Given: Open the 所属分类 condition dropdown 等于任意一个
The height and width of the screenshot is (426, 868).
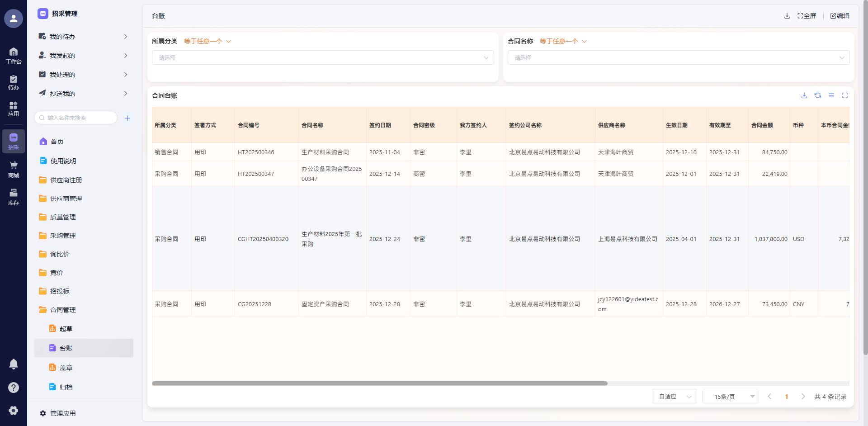Looking at the screenshot, I should pyautogui.click(x=208, y=41).
